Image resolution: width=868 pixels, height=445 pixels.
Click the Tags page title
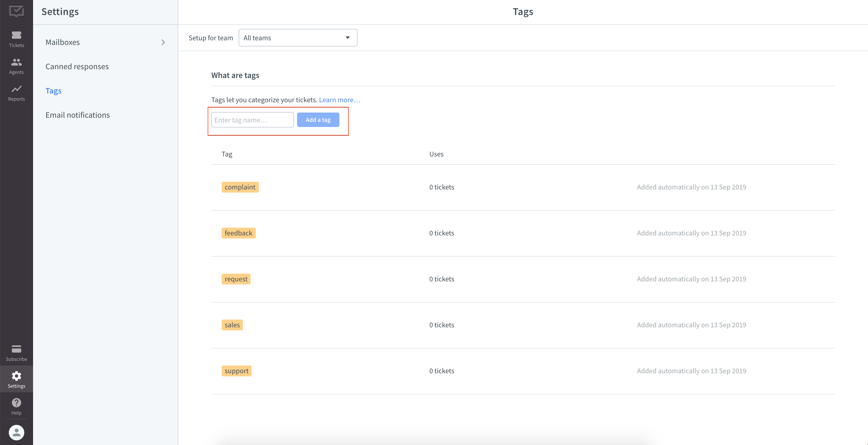523,12
